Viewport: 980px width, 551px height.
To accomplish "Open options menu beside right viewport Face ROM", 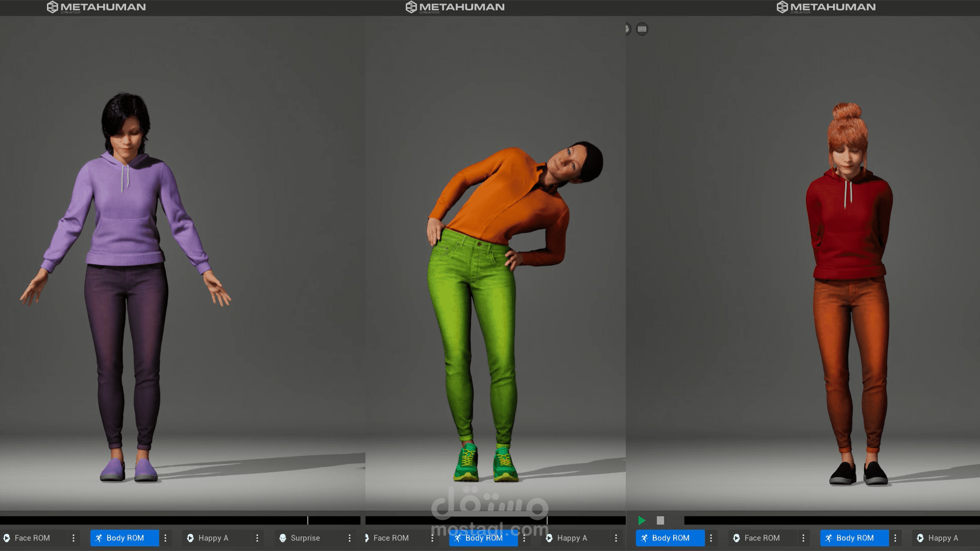I will click(803, 538).
